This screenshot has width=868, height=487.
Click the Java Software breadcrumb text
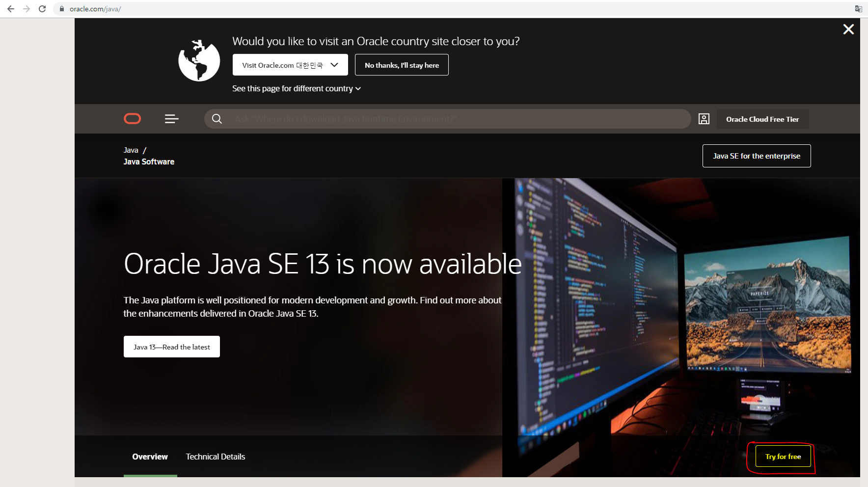(149, 162)
